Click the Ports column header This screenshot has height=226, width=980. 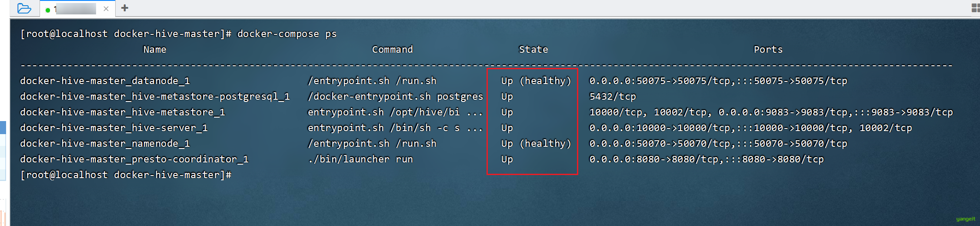coord(768,50)
